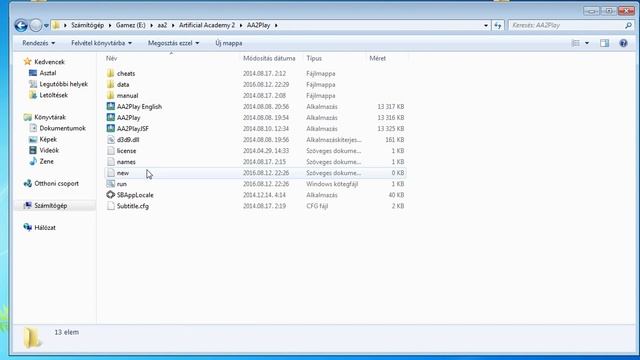Select the new text file icon

tap(111, 173)
